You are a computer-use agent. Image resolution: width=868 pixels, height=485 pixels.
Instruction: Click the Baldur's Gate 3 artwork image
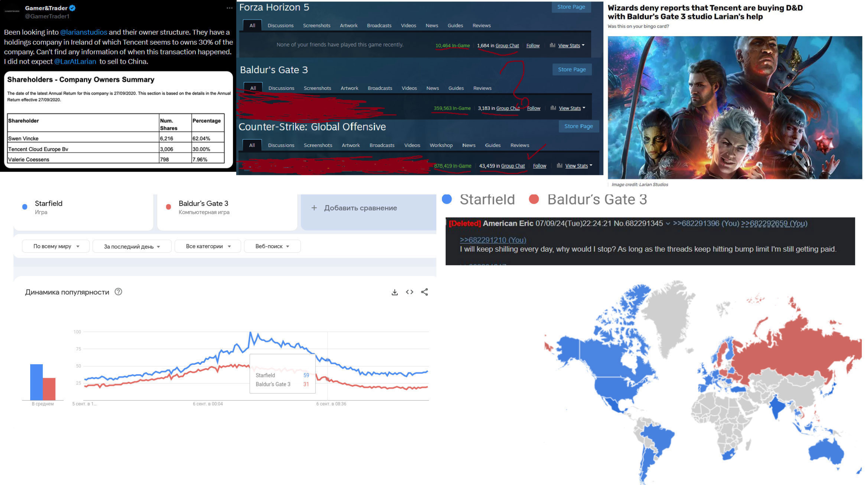[735, 108]
